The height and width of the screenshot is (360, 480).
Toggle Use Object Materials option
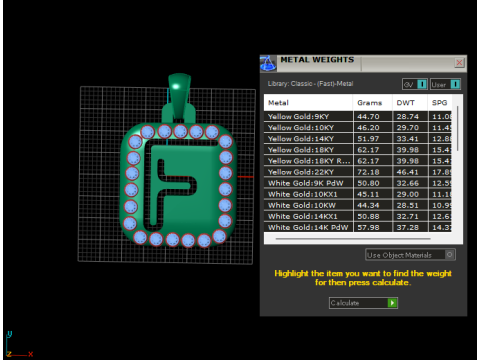[x=410, y=255]
